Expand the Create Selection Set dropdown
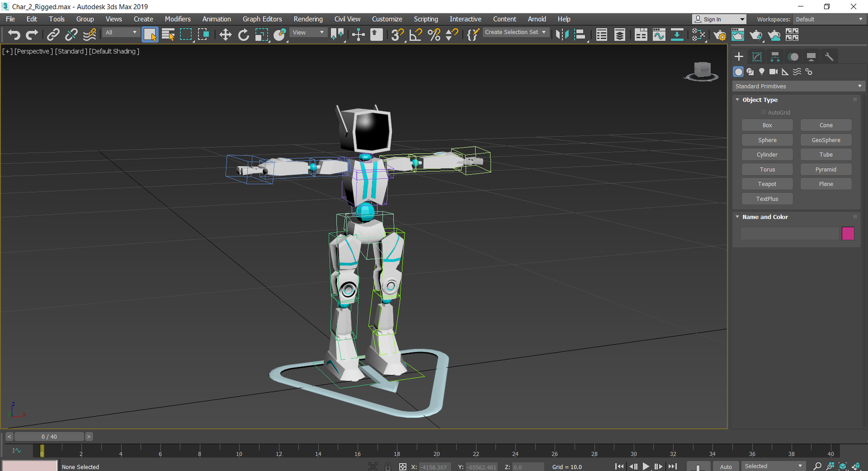Image resolution: width=868 pixels, height=471 pixels. (x=544, y=33)
